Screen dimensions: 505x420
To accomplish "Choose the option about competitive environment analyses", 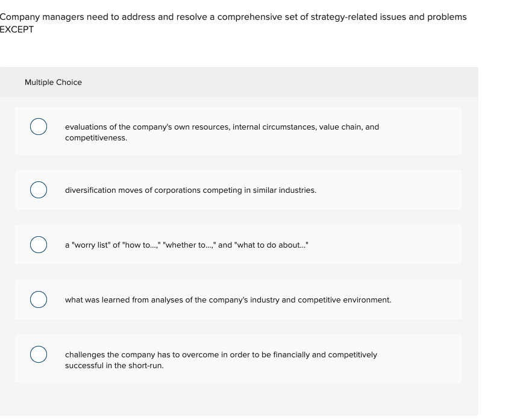I will click(x=228, y=299).
